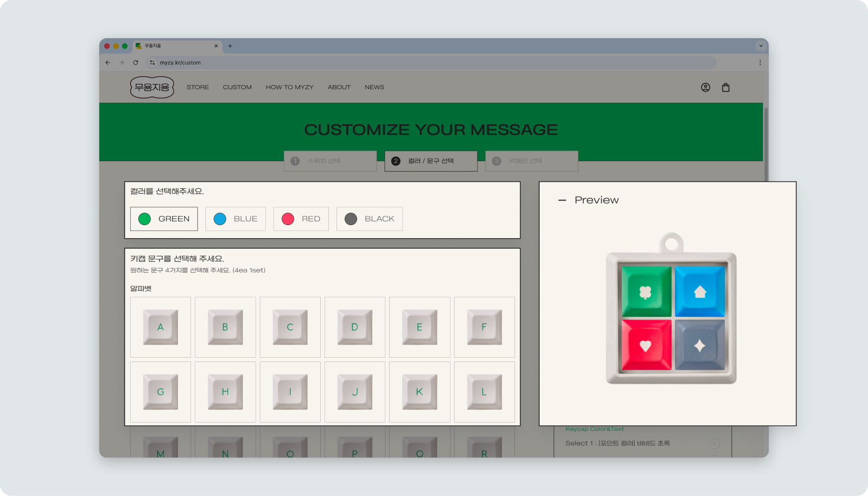Open the account profile icon

click(705, 87)
